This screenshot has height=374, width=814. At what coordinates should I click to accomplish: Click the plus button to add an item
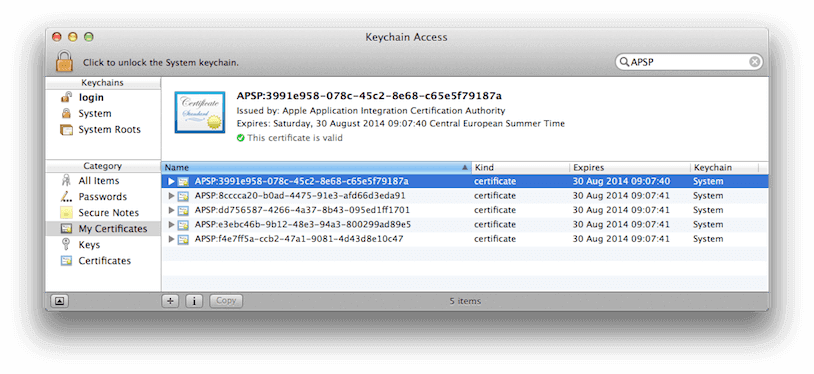pyautogui.click(x=170, y=301)
